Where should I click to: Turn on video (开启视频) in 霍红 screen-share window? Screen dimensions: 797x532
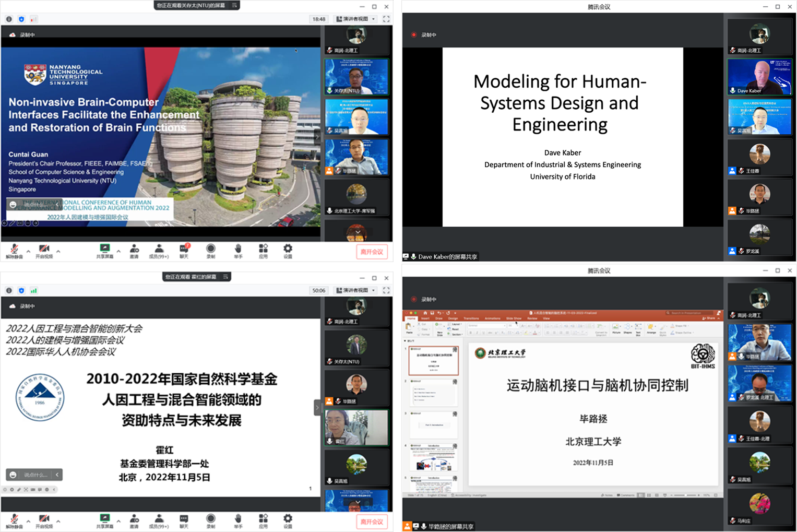tap(44, 519)
